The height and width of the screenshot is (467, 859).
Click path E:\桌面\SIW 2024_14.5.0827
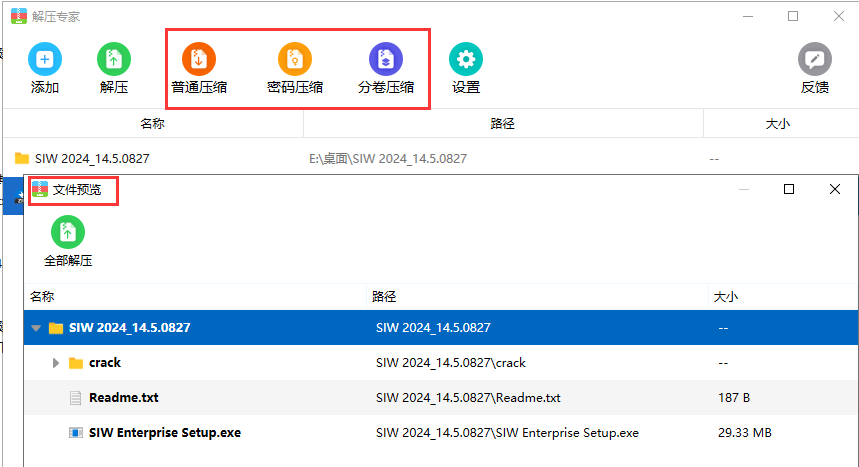[388, 158]
